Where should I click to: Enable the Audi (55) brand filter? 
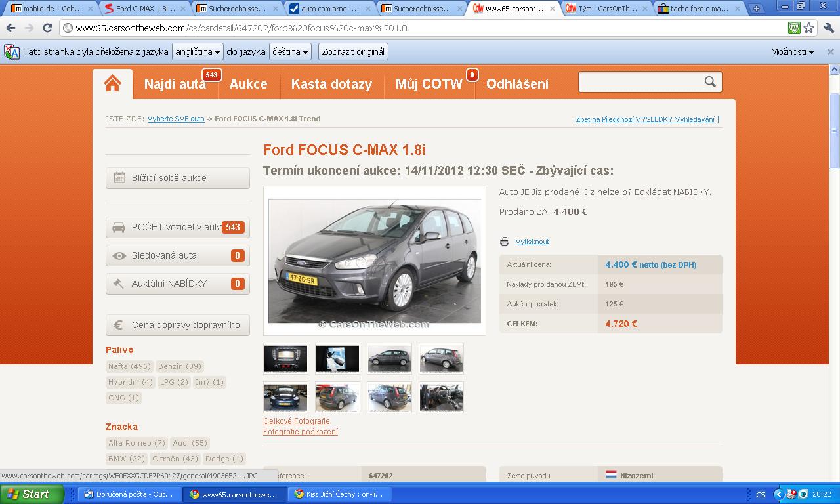click(x=190, y=443)
